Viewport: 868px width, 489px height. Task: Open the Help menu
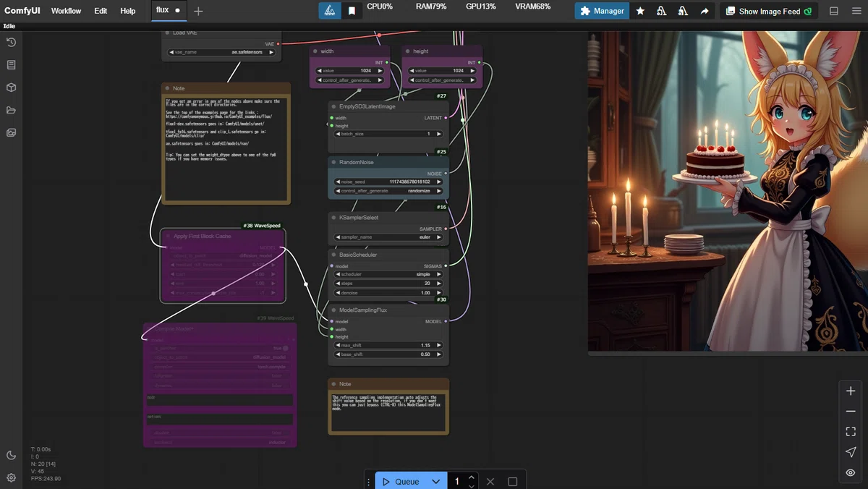click(127, 11)
